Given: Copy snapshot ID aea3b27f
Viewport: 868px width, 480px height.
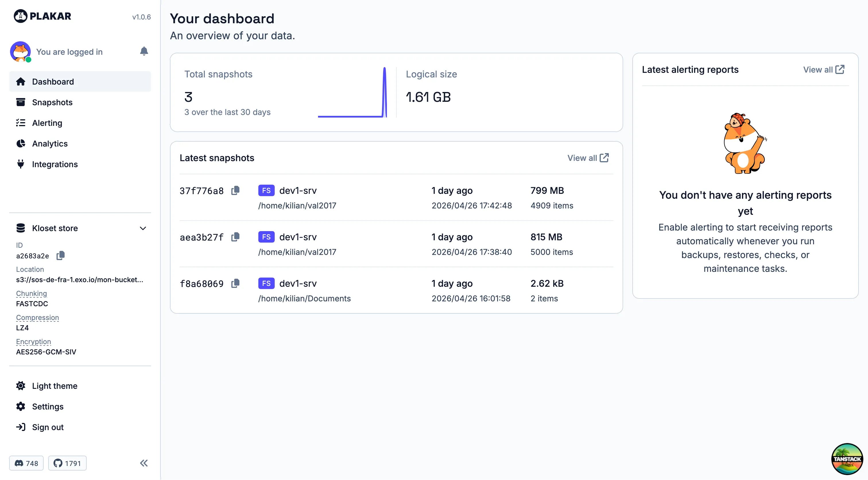Looking at the screenshot, I should (235, 237).
